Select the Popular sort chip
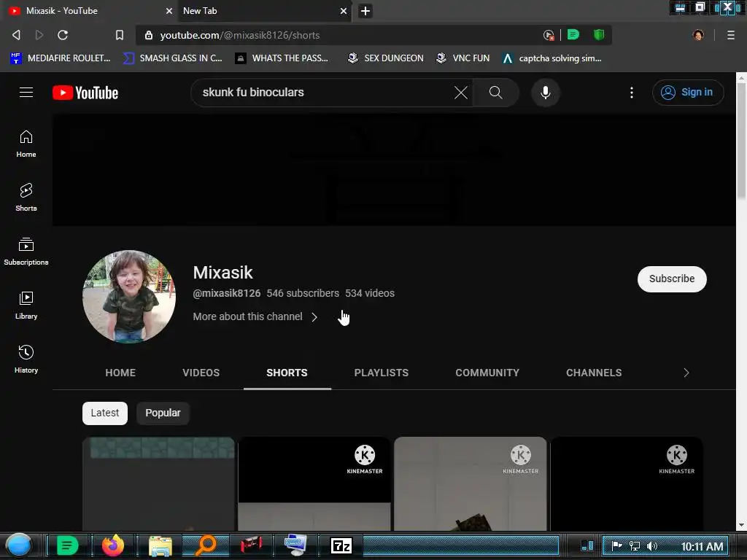The height and width of the screenshot is (560, 747). (x=163, y=413)
